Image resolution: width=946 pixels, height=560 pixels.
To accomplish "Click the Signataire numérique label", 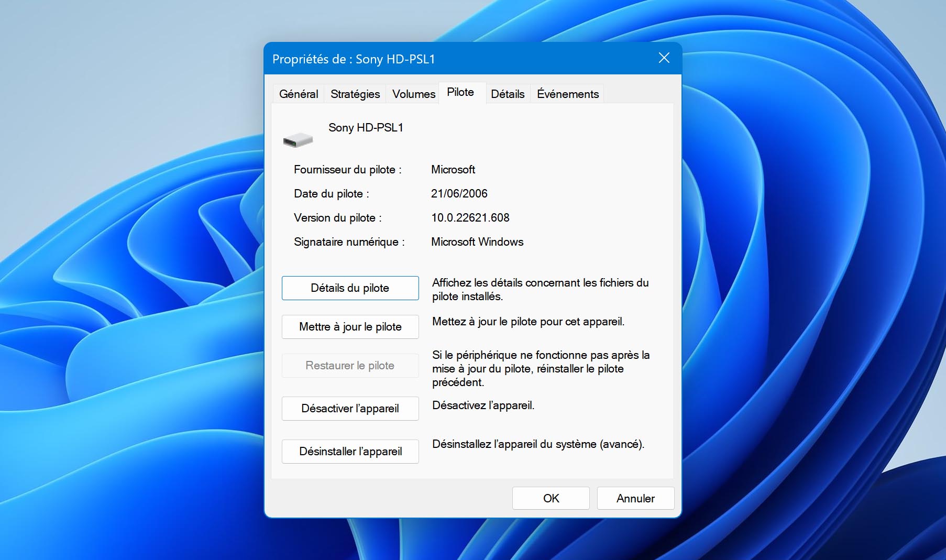I will [349, 242].
